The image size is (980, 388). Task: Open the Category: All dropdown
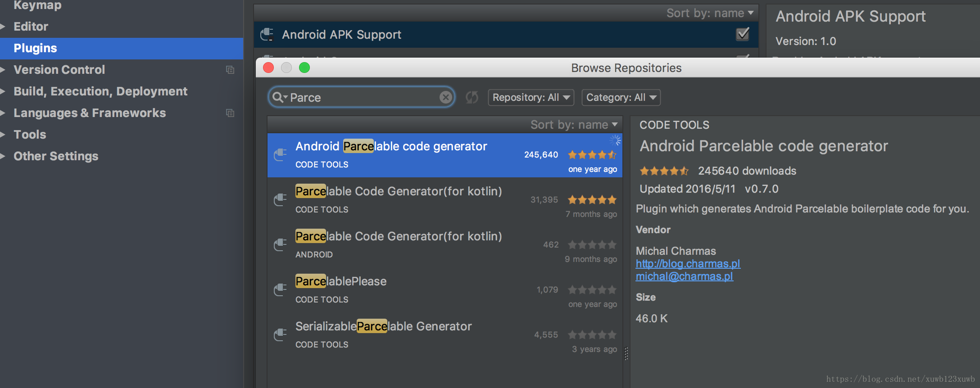[x=621, y=97]
